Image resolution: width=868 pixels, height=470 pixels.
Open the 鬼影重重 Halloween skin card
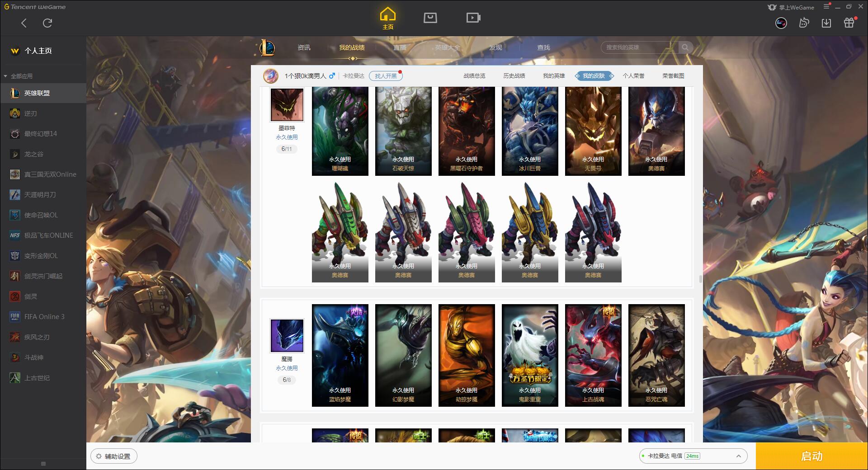[530, 355]
